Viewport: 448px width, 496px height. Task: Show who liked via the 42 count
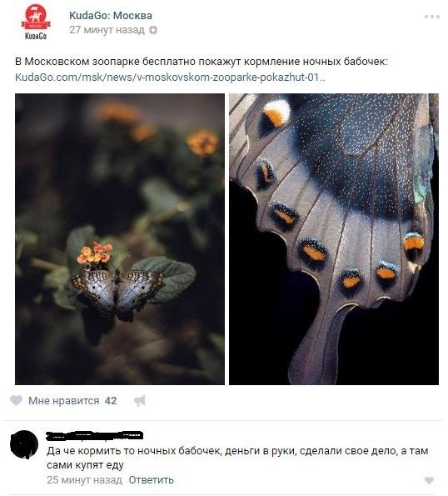pos(111,401)
